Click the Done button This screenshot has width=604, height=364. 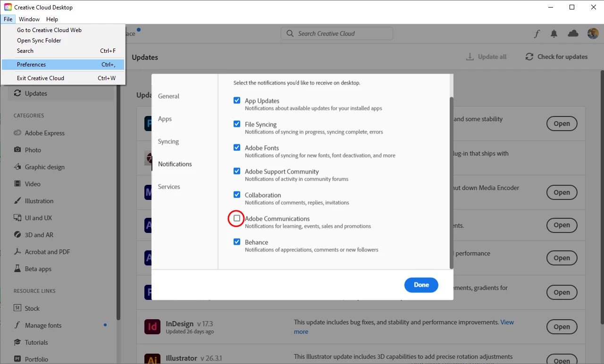(x=421, y=285)
